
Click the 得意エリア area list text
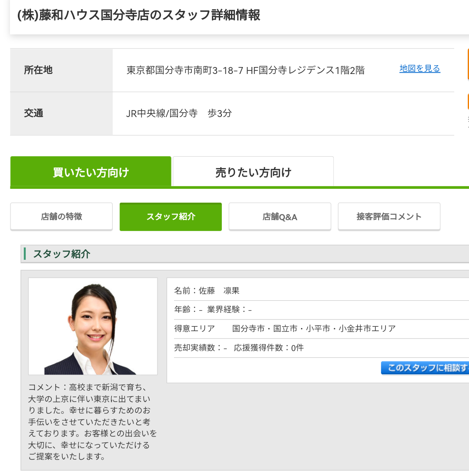click(x=314, y=329)
